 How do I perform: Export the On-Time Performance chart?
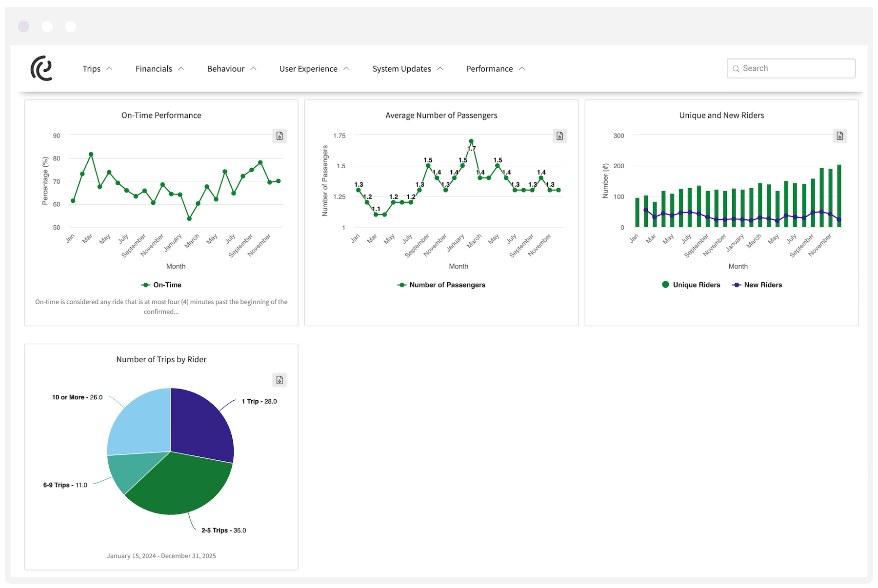[x=279, y=136]
